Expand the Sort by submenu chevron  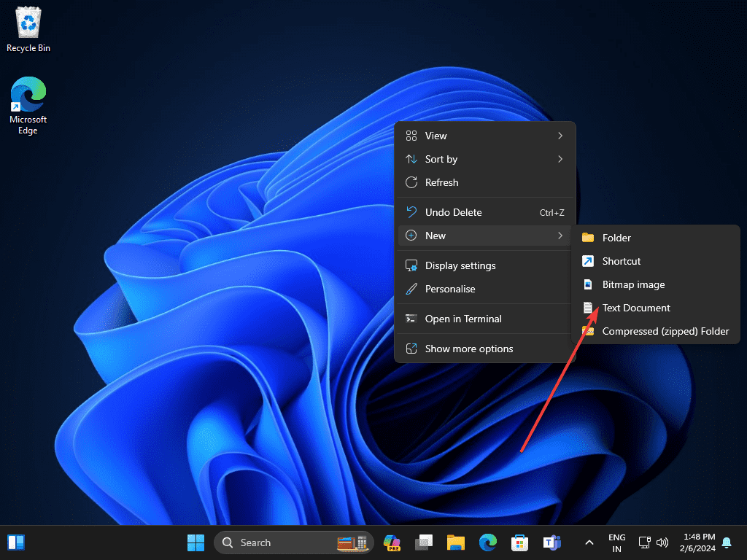tap(560, 159)
